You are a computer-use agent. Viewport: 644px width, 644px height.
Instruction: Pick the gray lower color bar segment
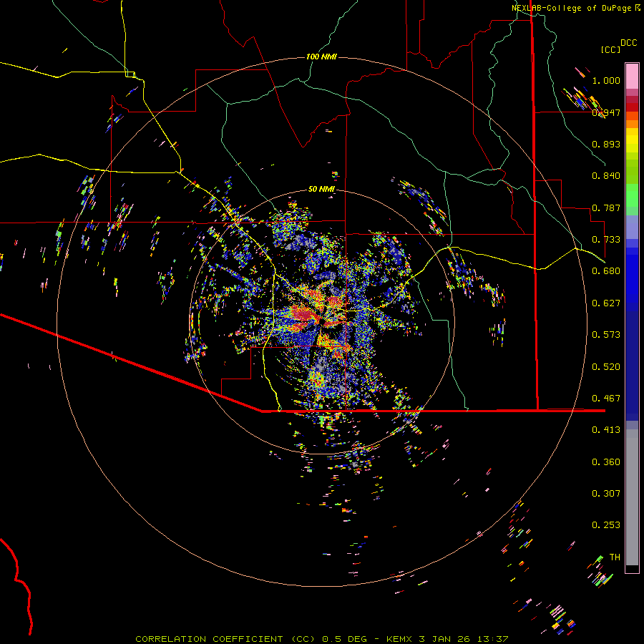tap(632, 497)
